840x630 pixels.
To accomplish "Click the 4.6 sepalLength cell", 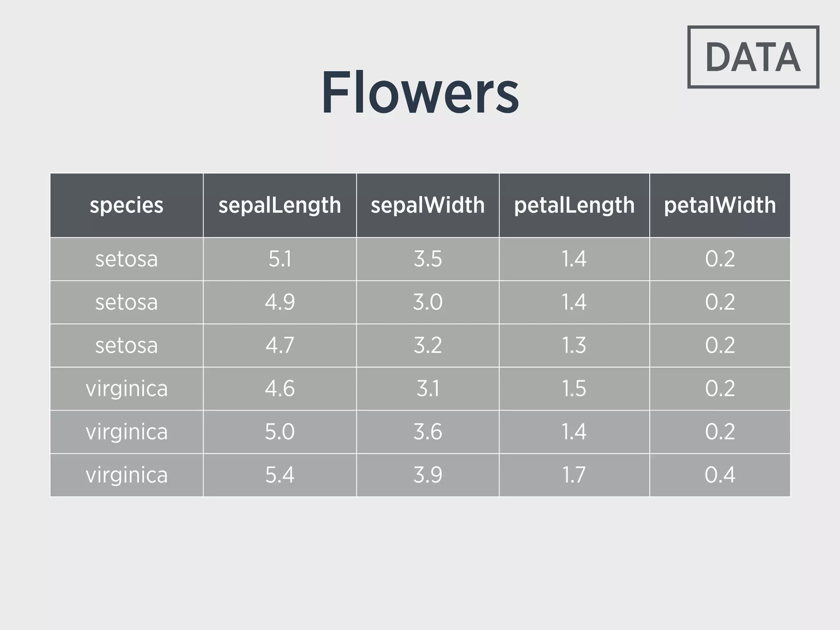I will [x=280, y=388].
